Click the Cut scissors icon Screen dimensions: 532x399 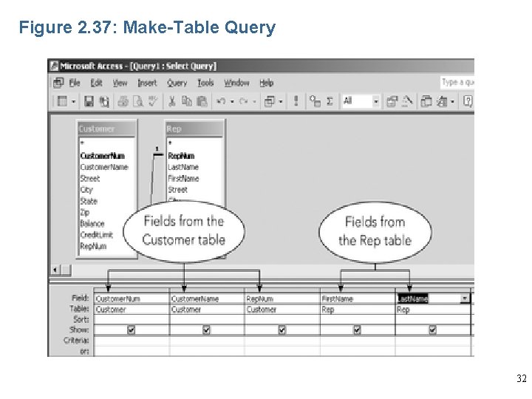pos(172,101)
